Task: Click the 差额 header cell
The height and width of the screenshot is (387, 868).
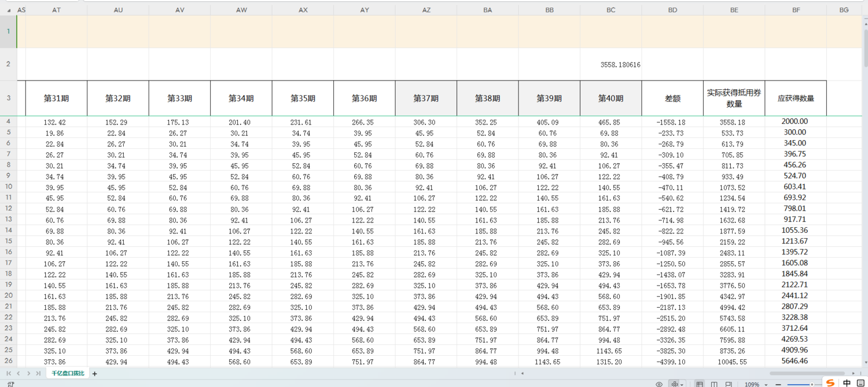Action: [x=672, y=98]
